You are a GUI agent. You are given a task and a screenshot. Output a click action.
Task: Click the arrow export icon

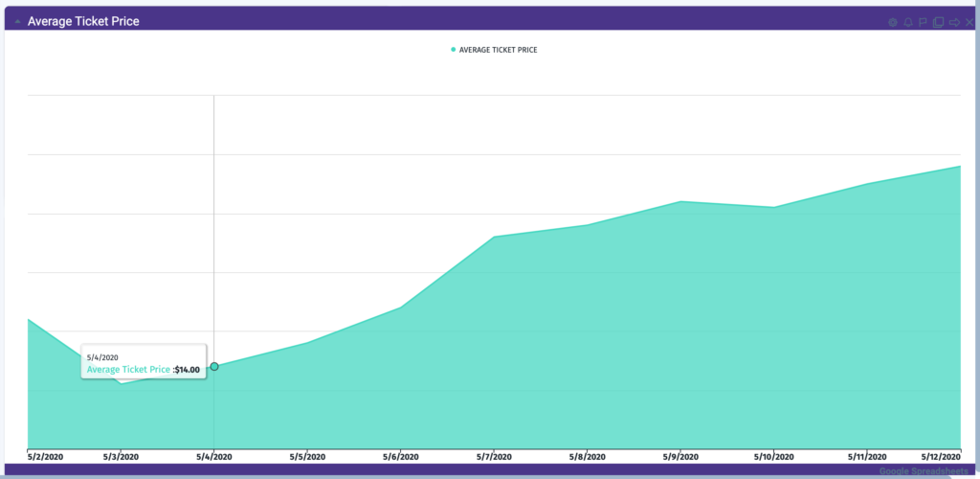[954, 22]
